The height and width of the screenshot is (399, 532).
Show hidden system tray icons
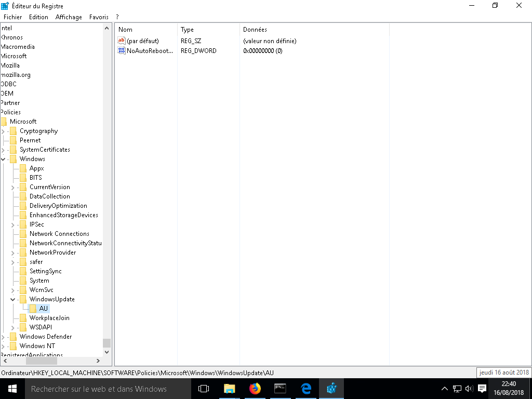[445, 389]
